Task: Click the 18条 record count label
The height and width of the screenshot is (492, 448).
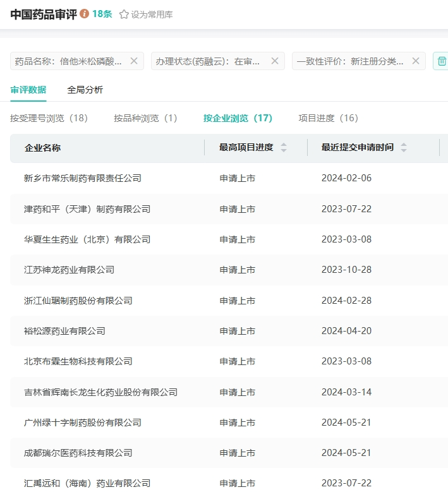Action: tap(102, 14)
